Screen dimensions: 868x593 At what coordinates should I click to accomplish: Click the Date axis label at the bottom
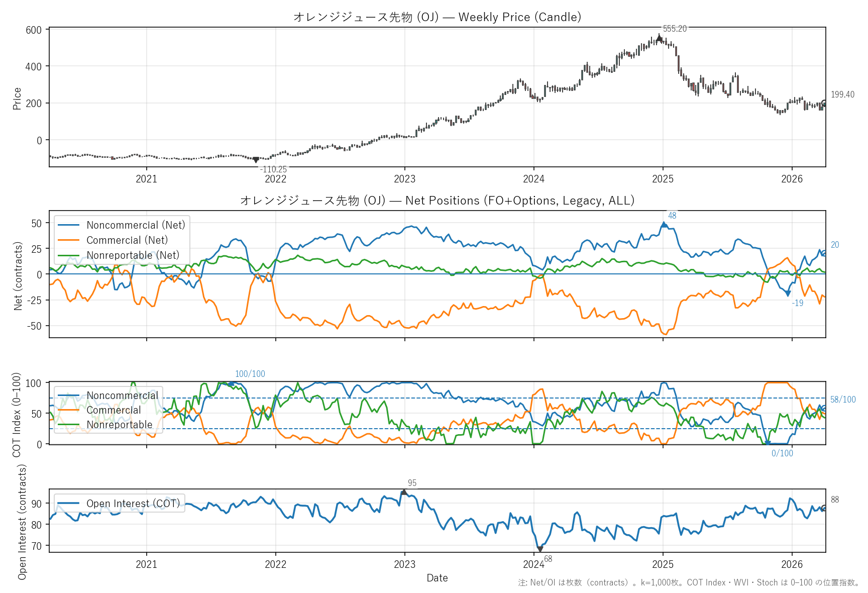pos(437,578)
